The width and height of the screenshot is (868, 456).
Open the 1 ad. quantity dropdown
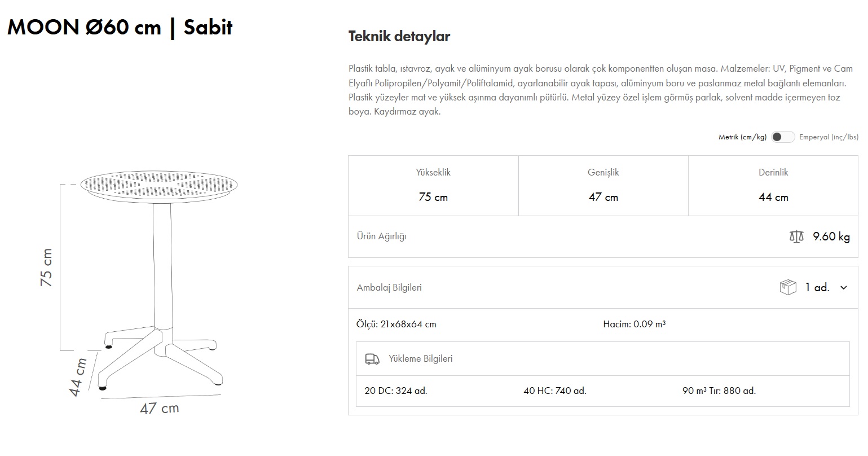pyautogui.click(x=817, y=288)
